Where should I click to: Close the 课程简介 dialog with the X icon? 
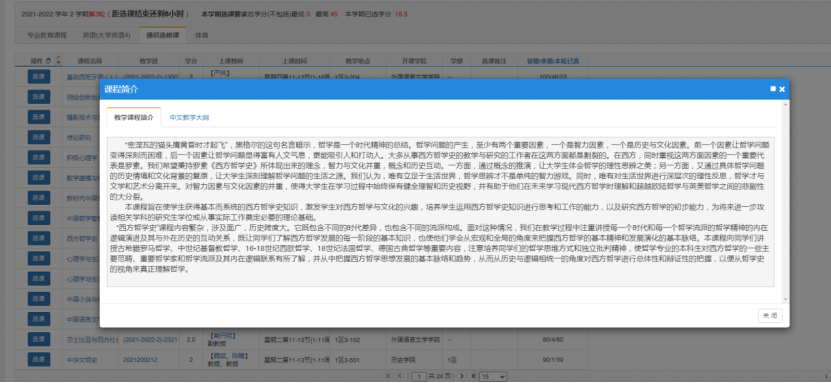[782, 89]
